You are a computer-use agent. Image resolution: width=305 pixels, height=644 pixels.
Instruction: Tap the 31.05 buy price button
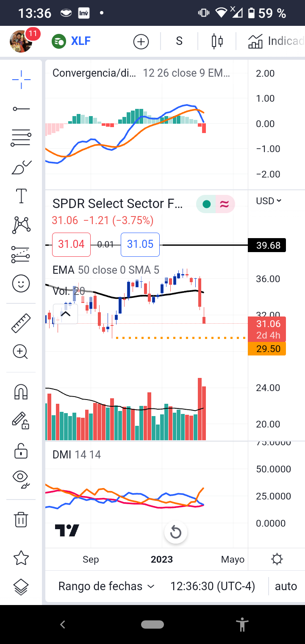(140, 244)
